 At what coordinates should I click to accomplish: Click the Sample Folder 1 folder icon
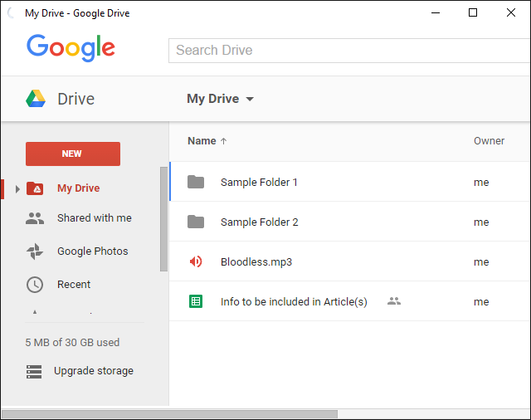click(196, 182)
